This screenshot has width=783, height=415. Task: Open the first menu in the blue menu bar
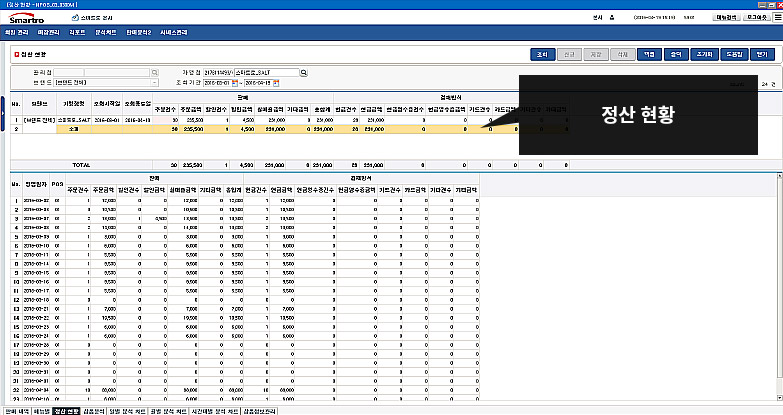click(x=17, y=32)
